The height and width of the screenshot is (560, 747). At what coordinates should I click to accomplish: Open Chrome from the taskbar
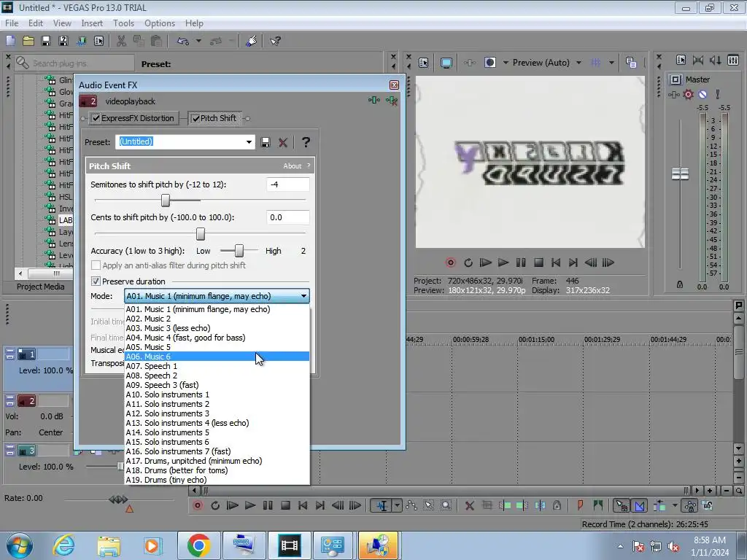198,545
